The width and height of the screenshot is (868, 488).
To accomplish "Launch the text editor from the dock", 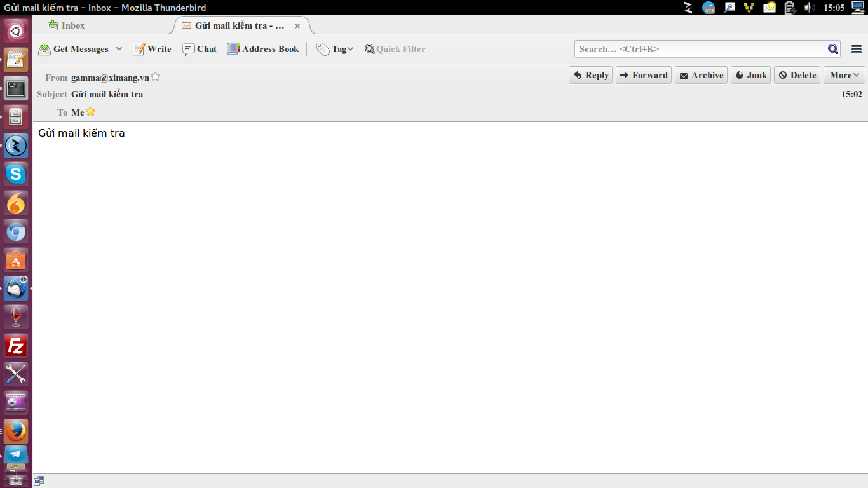I will 16,59.
